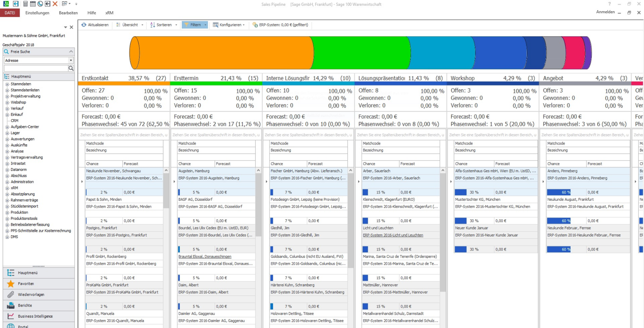Open Favoriten with the star icon
This screenshot has width=644, height=328.
coord(11,284)
